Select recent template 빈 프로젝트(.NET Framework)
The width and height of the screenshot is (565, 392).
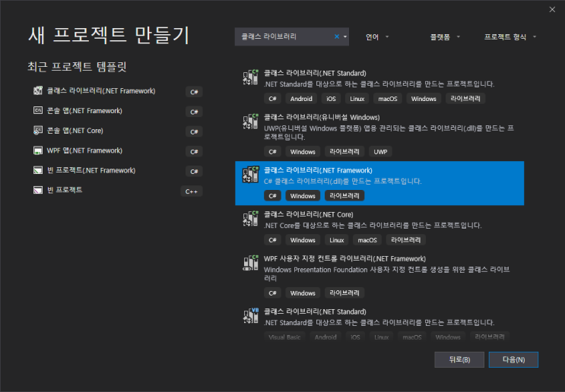tap(90, 170)
